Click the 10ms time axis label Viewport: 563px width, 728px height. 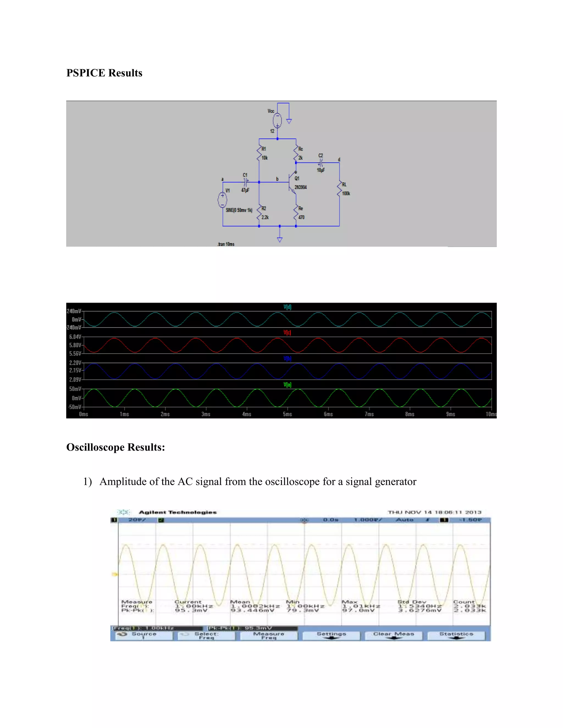click(491, 414)
